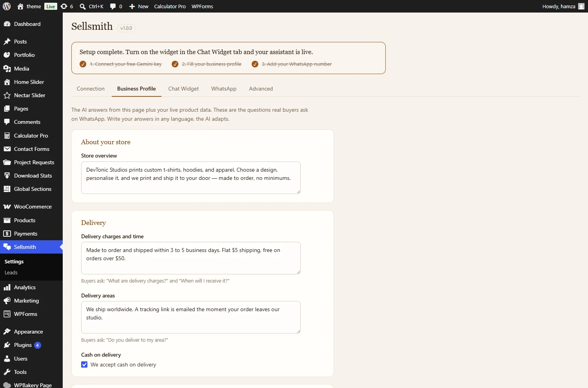Open Calculator Pro in top admin bar
This screenshot has height=388, width=588.
[170, 6]
